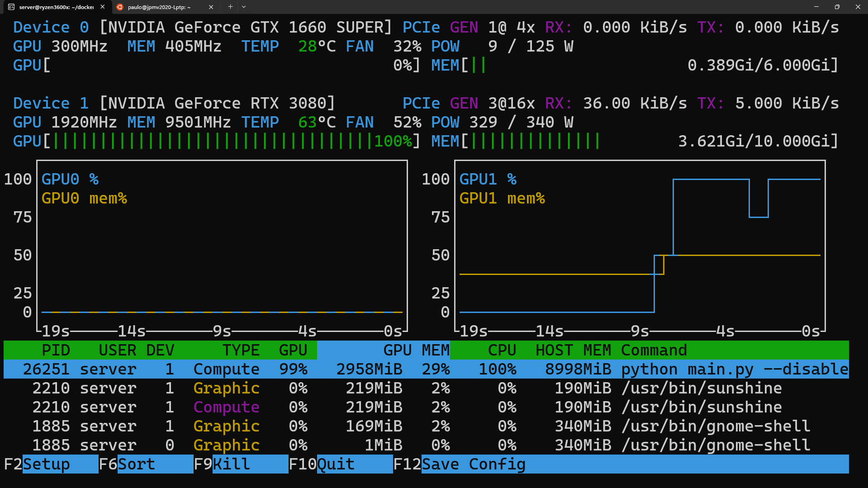Click the PID column header
This screenshot has width=868, height=488.
click(x=56, y=350)
